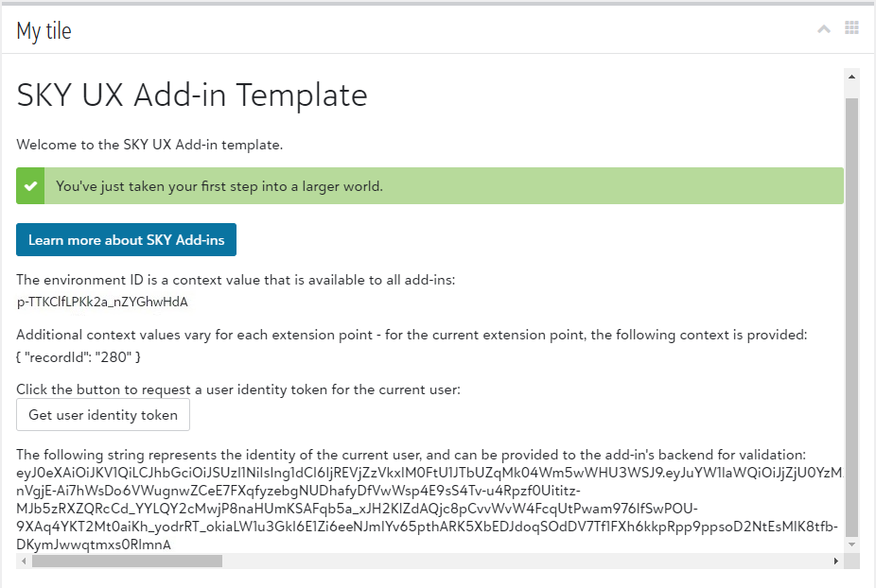876x588 pixels.
Task: Click the horizontal scrollbar left arrow
Action: pyautogui.click(x=24, y=561)
